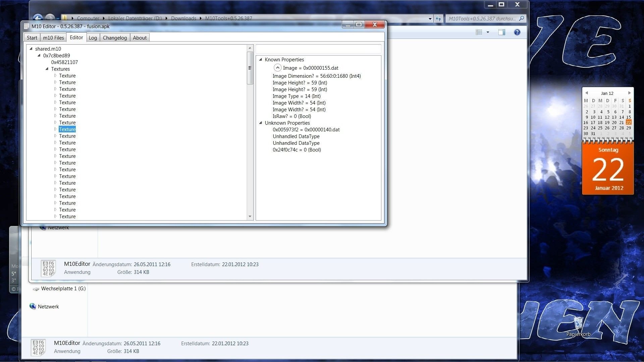Click the empty field above Known Properties
This screenshot has height=362, width=644.
click(318, 49)
